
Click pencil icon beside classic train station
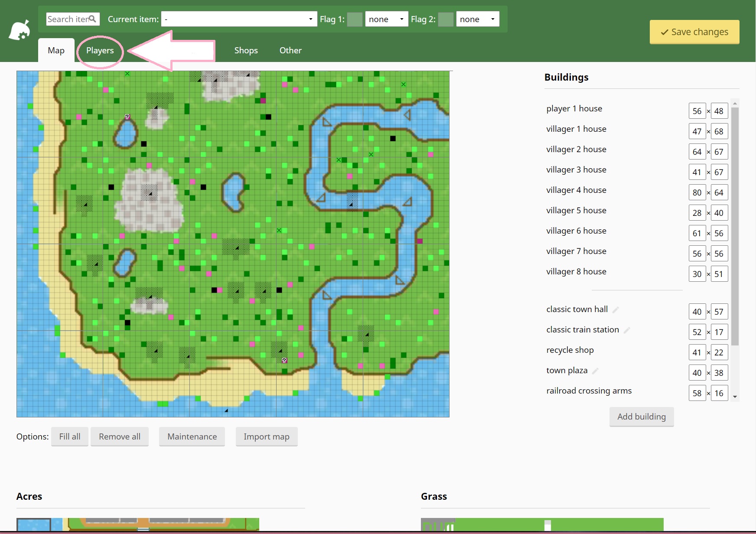point(627,330)
